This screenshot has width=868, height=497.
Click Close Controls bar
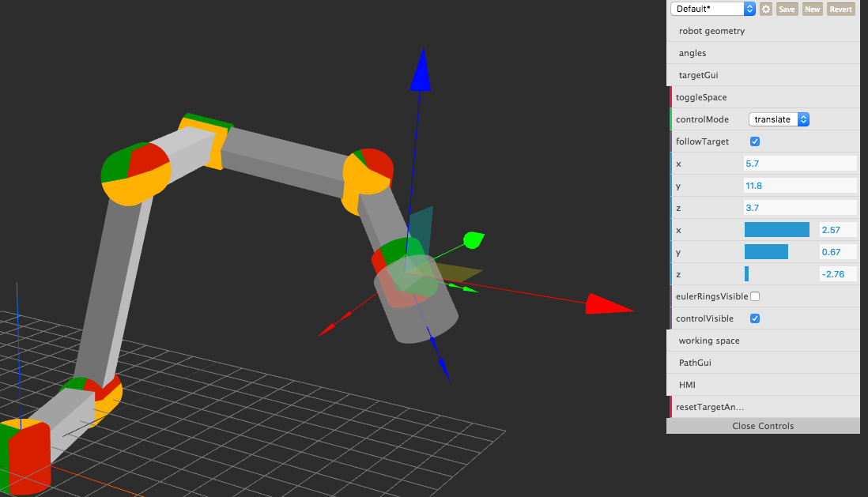(763, 426)
